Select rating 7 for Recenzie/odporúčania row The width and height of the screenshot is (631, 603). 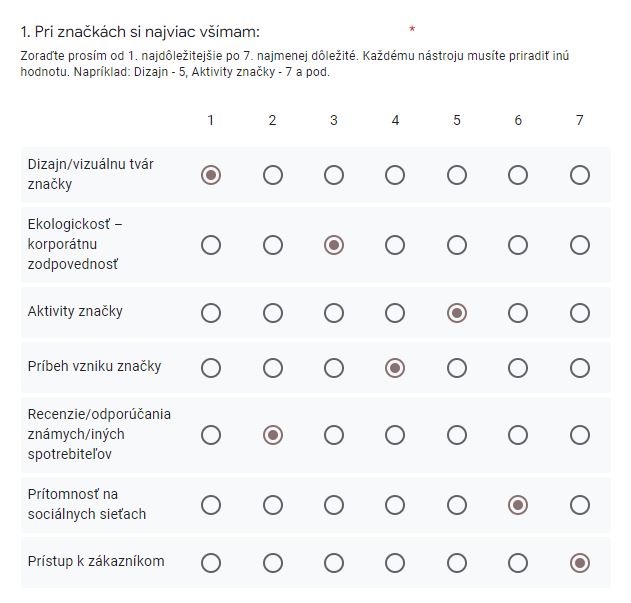tap(579, 436)
